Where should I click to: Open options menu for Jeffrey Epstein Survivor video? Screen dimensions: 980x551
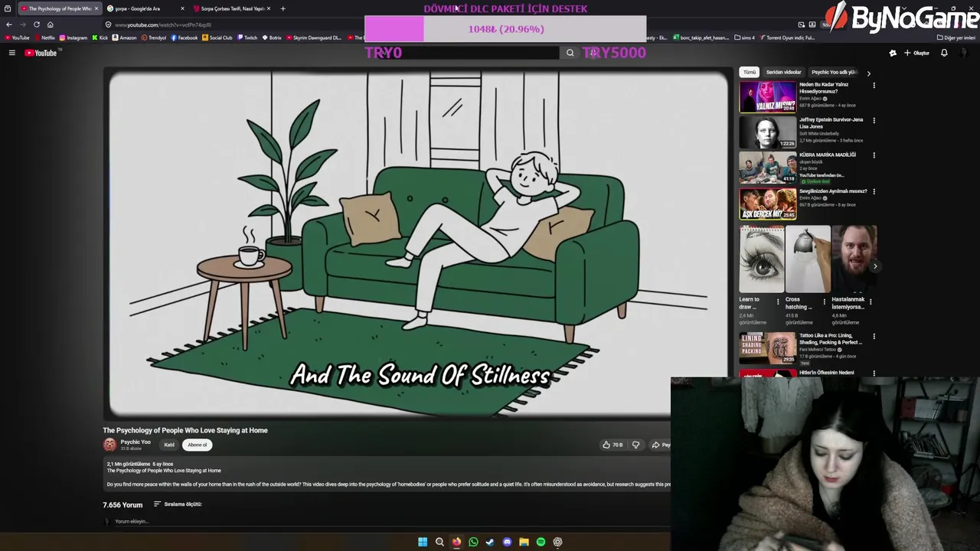[874, 120]
